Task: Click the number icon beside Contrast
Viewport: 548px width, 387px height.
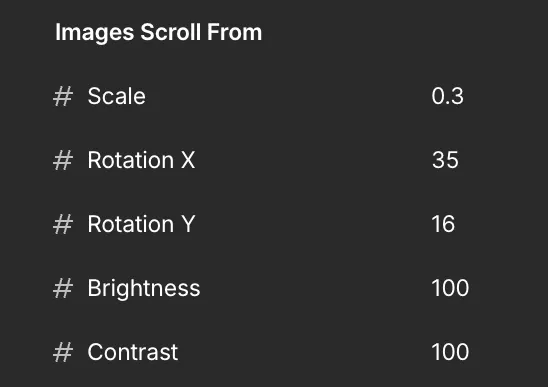Action: [x=63, y=352]
